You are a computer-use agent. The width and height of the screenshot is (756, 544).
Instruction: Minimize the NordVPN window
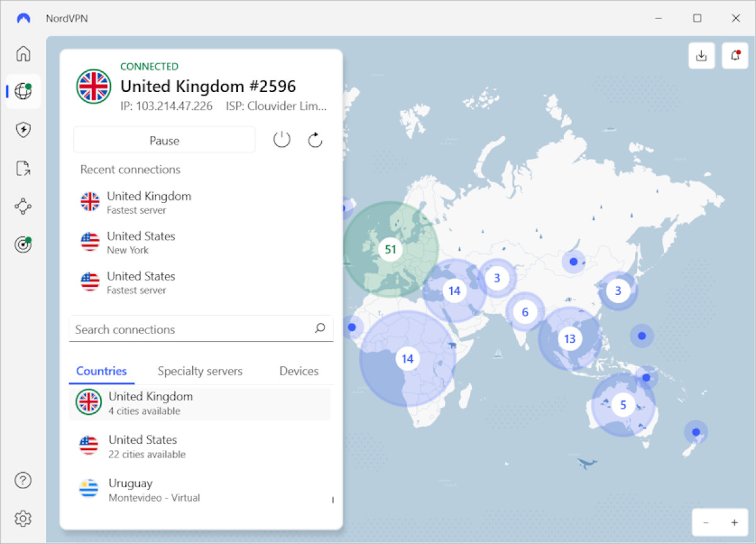point(658,18)
